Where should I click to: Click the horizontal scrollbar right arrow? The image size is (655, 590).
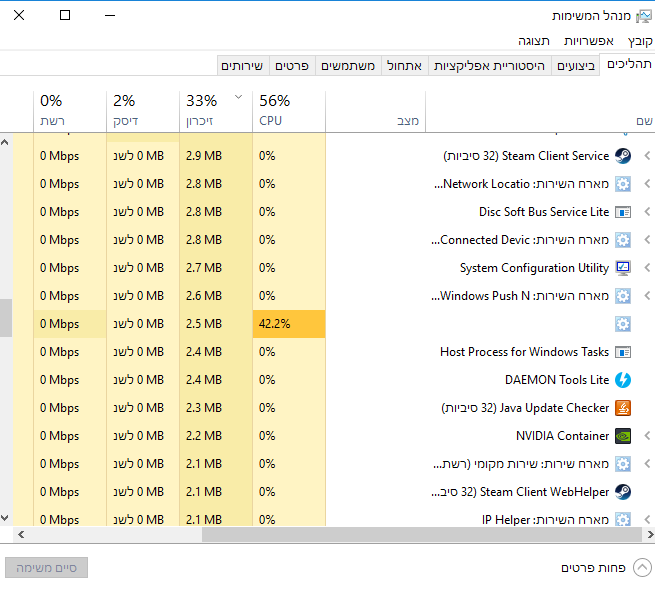pos(650,534)
